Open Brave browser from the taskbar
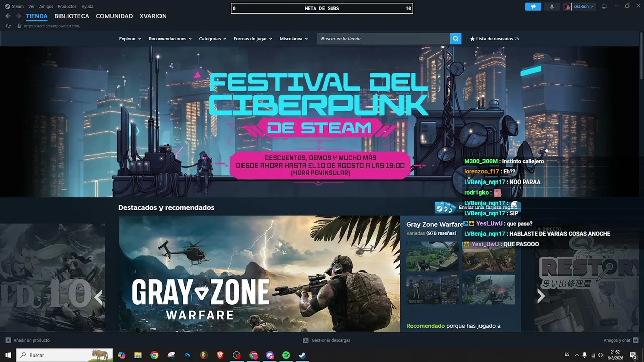Image resolution: width=644 pixels, height=362 pixels. click(220, 355)
